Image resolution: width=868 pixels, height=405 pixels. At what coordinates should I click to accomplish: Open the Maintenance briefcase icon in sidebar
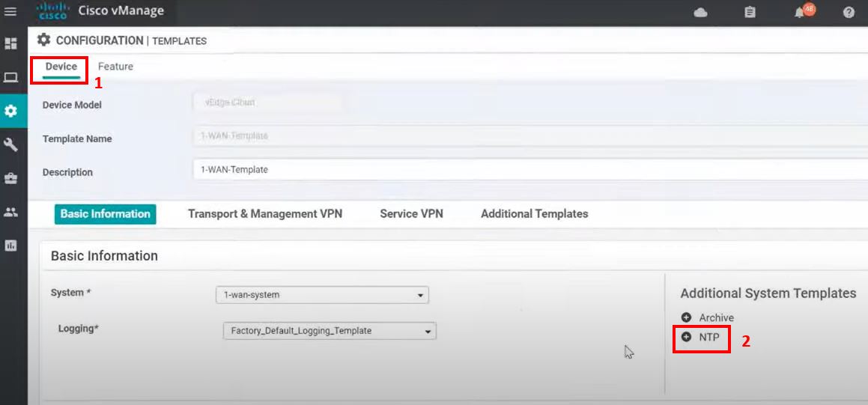pos(11,178)
